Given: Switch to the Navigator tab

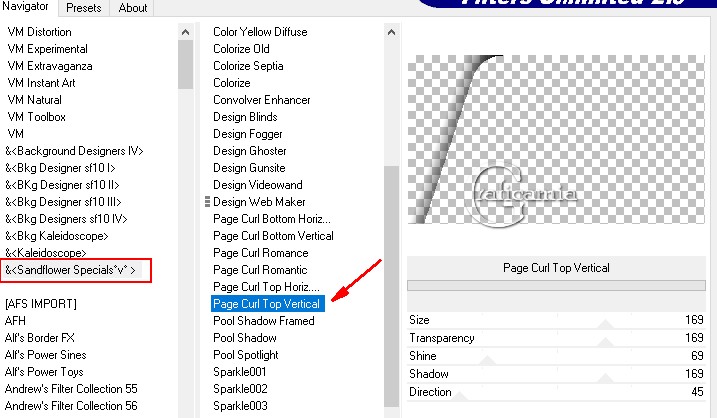Looking at the screenshot, I should [26, 7].
